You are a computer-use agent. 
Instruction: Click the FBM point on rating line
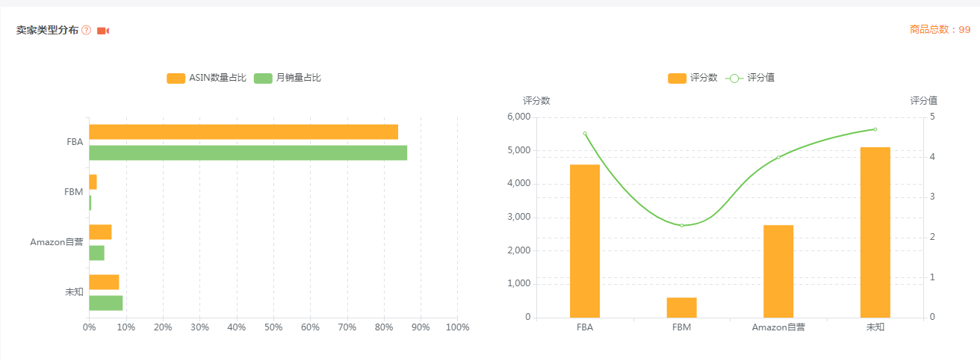(x=681, y=225)
